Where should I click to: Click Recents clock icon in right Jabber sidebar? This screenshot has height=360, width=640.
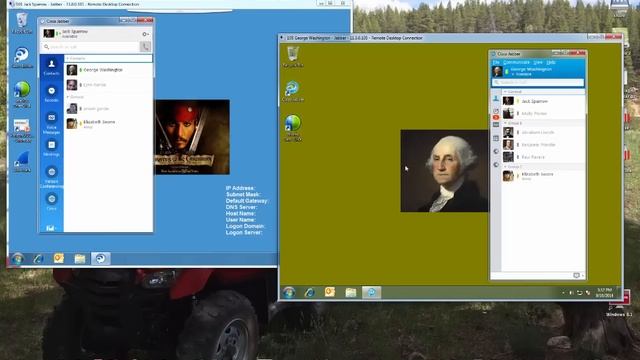pyautogui.click(x=496, y=111)
